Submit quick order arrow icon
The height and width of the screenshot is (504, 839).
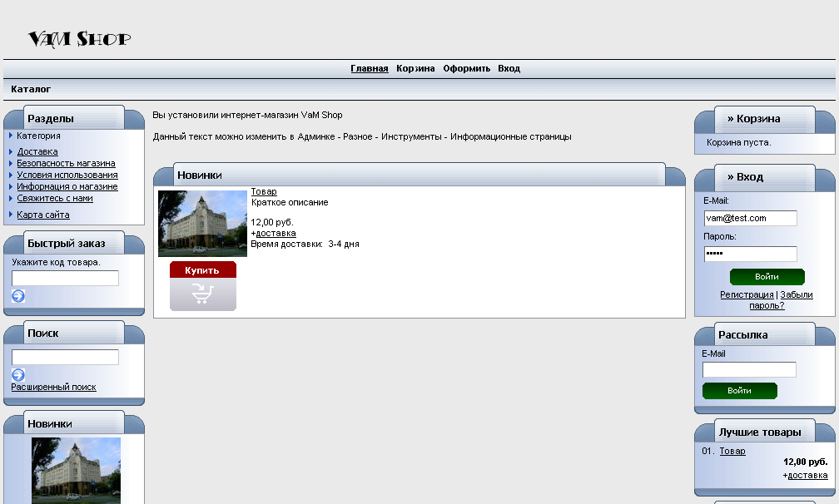point(18,296)
